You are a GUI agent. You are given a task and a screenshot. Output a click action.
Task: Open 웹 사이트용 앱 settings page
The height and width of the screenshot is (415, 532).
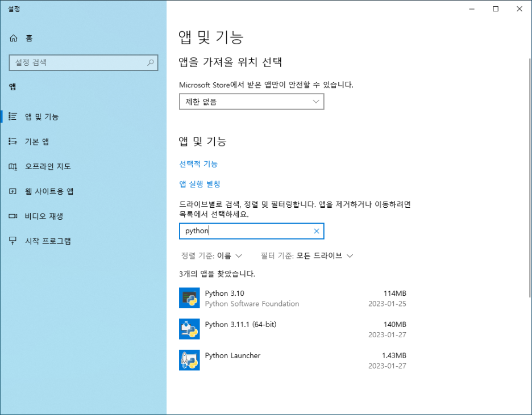point(83,191)
